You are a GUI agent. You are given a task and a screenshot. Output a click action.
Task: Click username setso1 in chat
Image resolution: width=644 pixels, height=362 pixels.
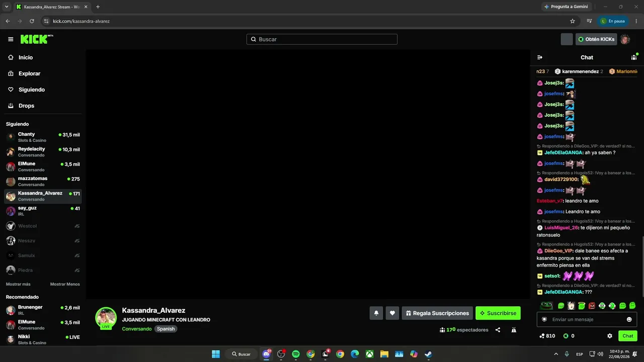[552, 276]
